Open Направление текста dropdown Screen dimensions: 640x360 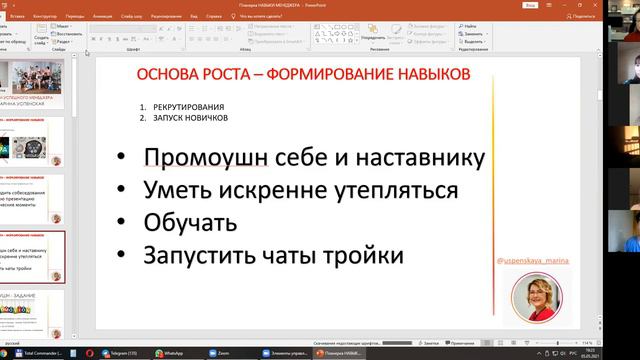pos(272,26)
